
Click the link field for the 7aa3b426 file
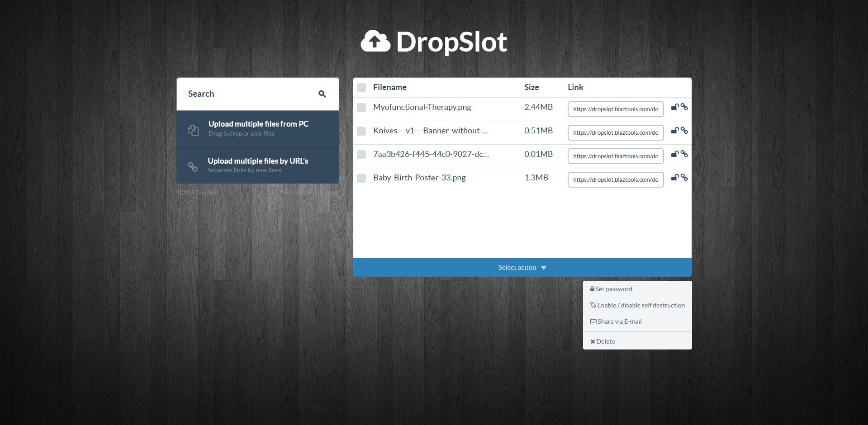[616, 156]
